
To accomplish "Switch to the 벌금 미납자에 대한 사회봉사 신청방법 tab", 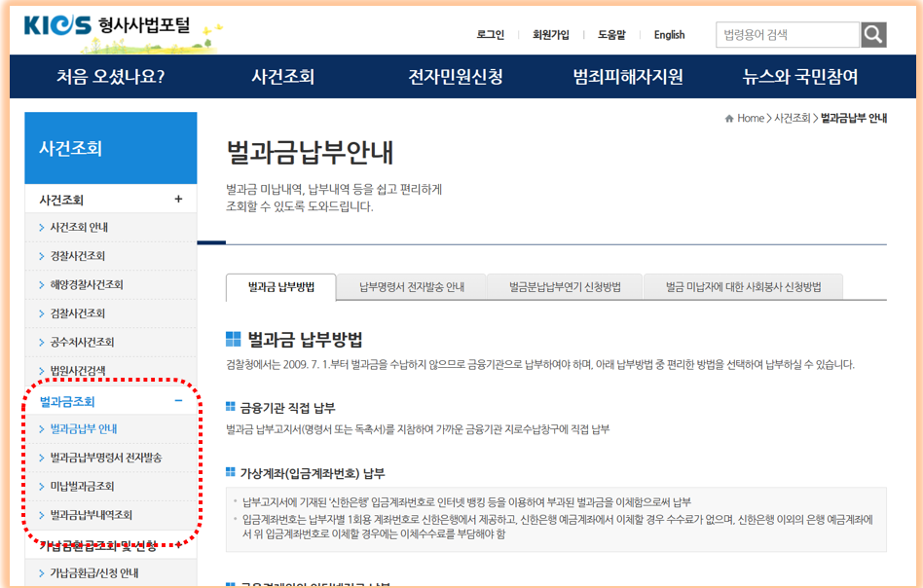I will pyautogui.click(x=743, y=286).
